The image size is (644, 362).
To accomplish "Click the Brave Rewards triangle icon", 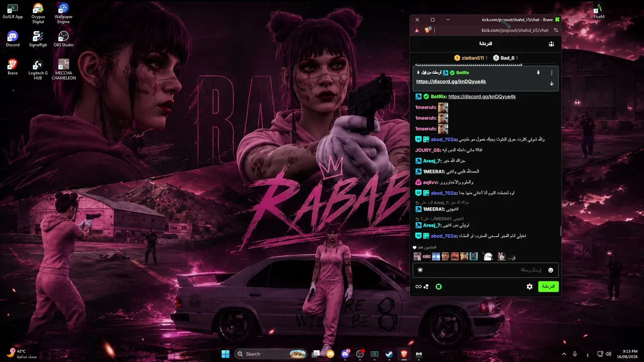I will pos(417,30).
